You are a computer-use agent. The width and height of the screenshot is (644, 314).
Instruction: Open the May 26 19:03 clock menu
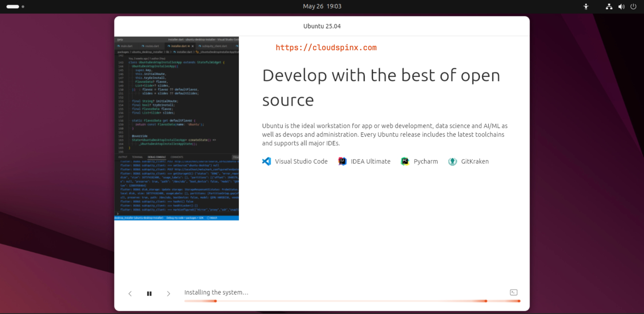[322, 6]
